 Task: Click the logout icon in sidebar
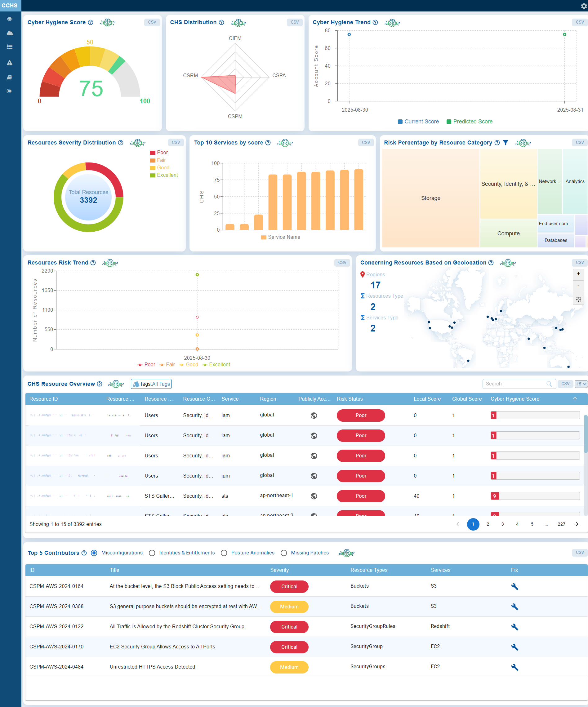coord(9,91)
